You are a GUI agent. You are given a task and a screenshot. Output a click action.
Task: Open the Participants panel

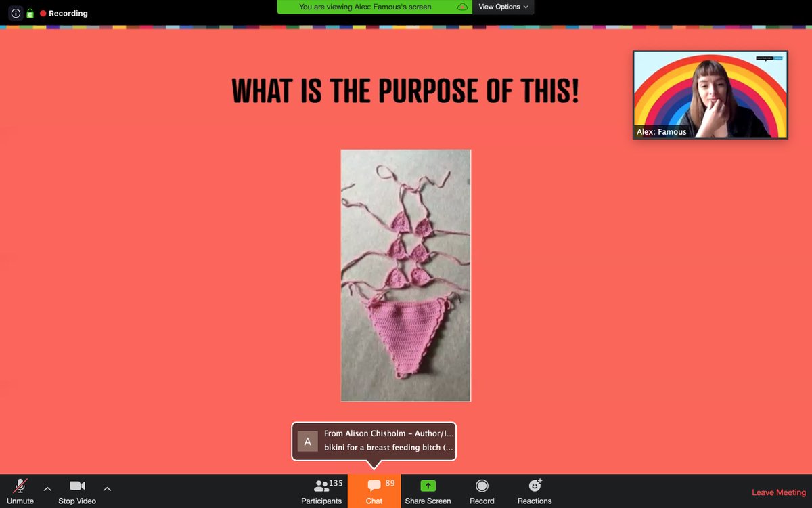321,491
